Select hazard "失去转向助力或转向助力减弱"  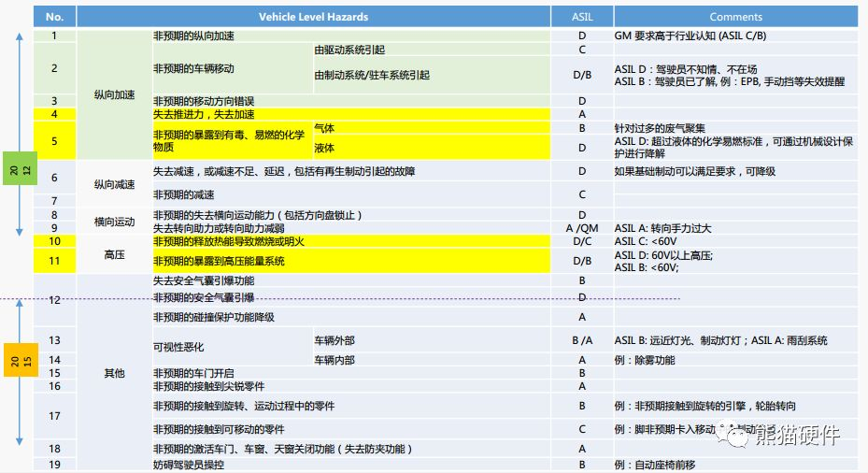[219, 228]
